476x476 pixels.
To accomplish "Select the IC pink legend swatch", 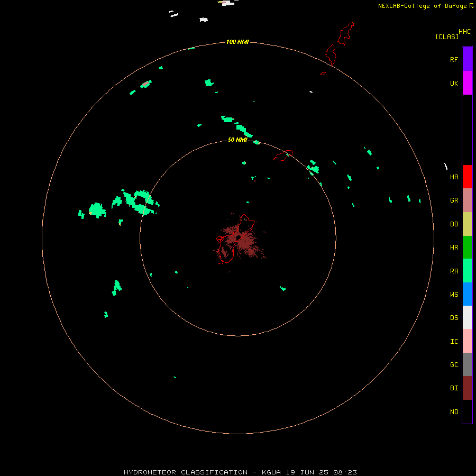I will (x=467, y=341).
